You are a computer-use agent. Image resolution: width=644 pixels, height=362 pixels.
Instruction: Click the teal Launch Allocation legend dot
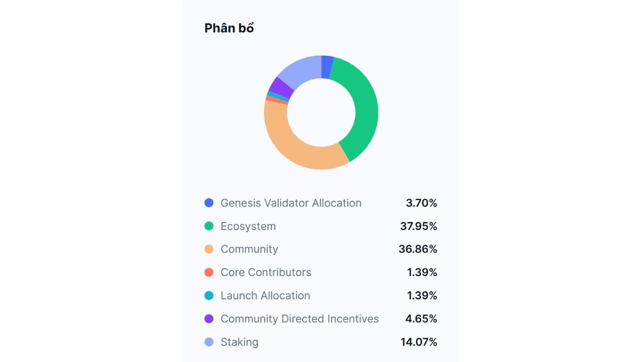coord(209,296)
